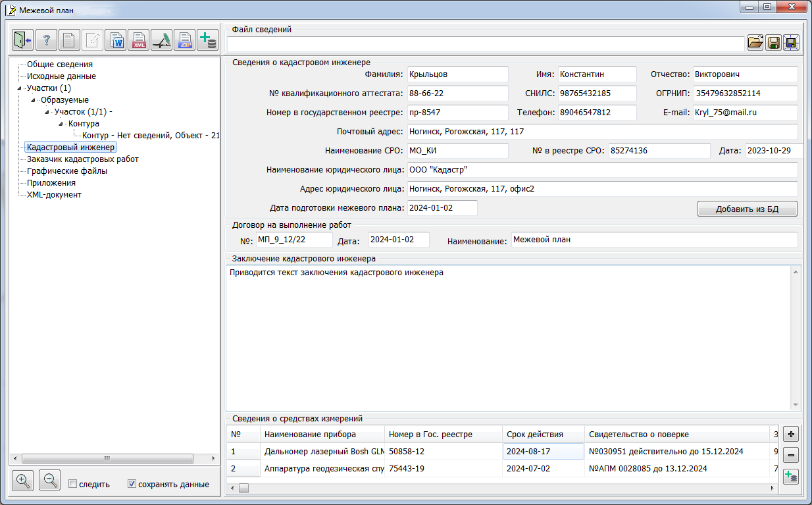Screen dimensions: 812x505
Task: Open the 'Графические файлы' tree section
Action: (67, 171)
